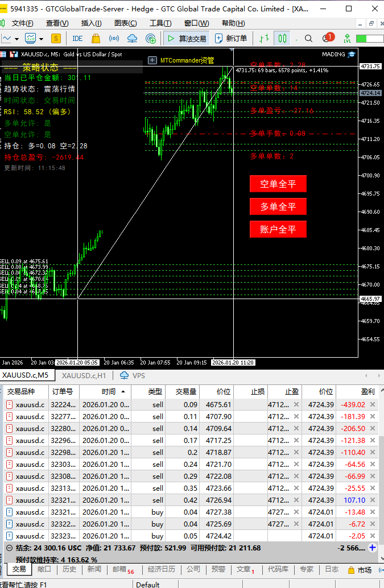Click the chart window icon beside XAUUSD.c title
The image size is (384, 588).
(x=14, y=55)
